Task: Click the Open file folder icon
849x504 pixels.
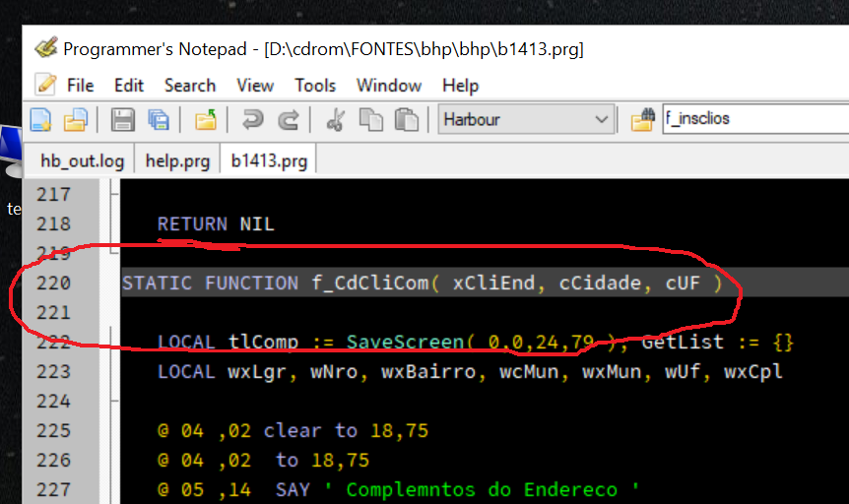Action: coord(75,120)
